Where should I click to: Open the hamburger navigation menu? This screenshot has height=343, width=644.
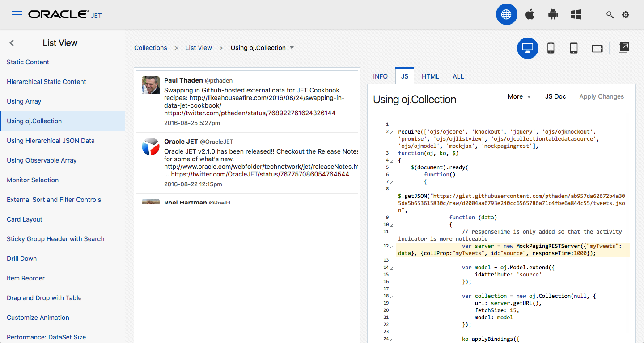pyautogui.click(x=17, y=15)
